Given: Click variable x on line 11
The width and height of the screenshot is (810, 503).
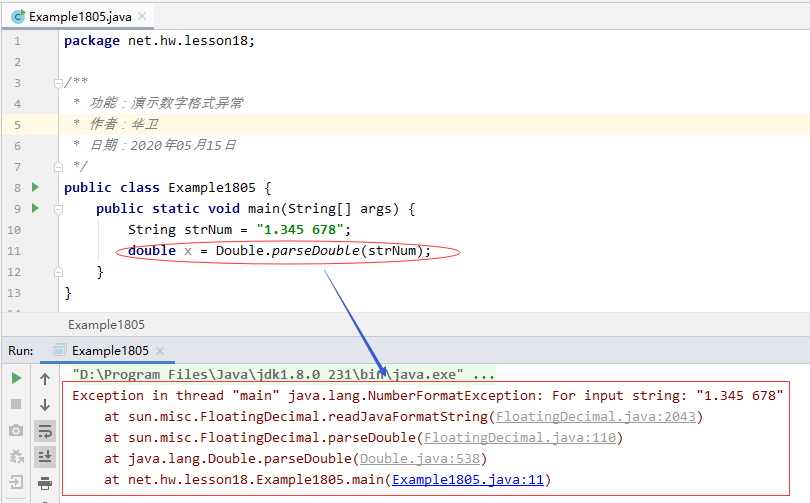Looking at the screenshot, I should 188,251.
